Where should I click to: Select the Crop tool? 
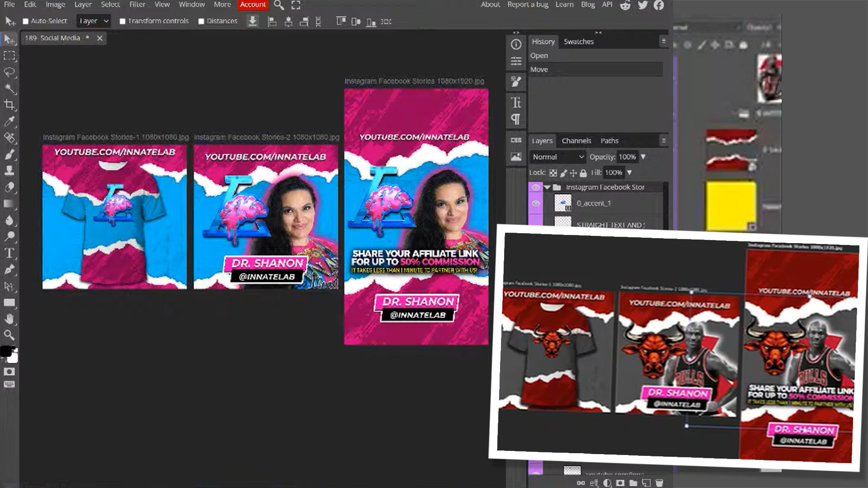(9, 105)
